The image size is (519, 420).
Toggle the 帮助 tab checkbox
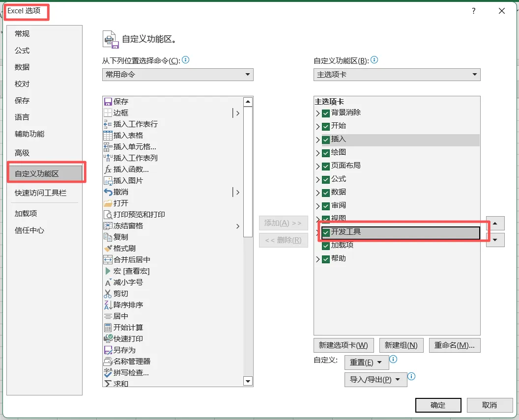point(326,259)
